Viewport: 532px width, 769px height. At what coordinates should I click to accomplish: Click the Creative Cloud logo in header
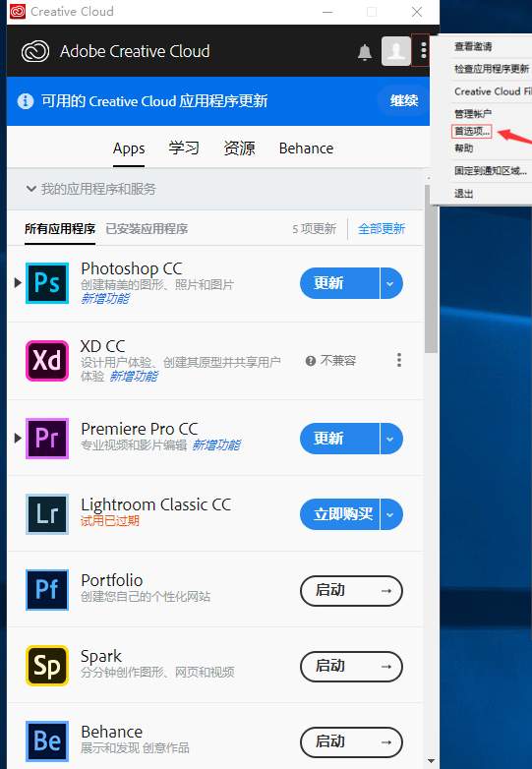(x=35, y=51)
